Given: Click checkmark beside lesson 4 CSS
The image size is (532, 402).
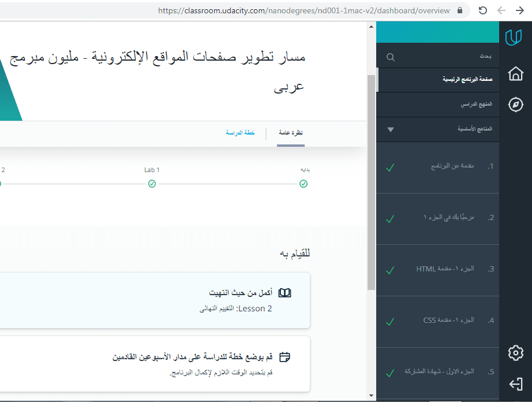Looking at the screenshot, I should pos(390,322).
